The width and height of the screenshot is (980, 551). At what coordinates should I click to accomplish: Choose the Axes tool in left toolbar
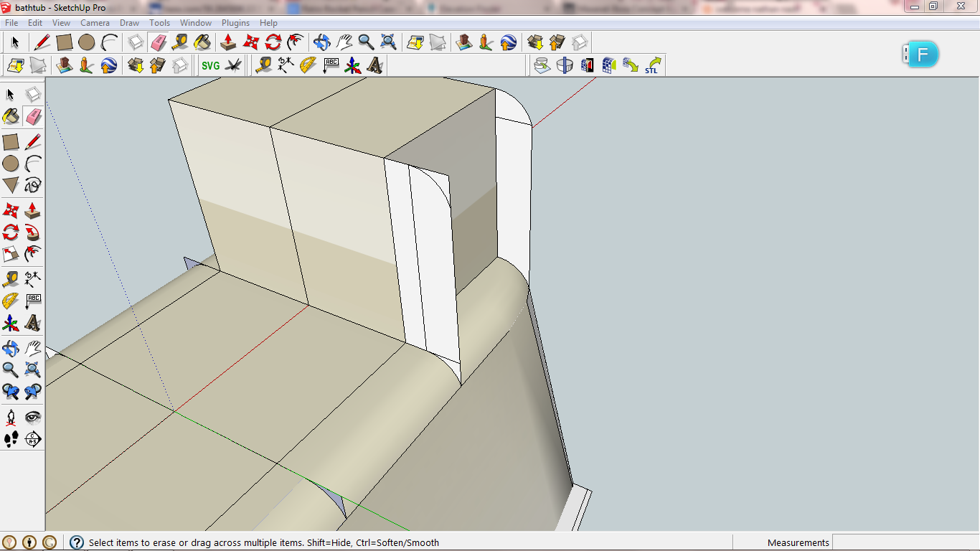11,323
